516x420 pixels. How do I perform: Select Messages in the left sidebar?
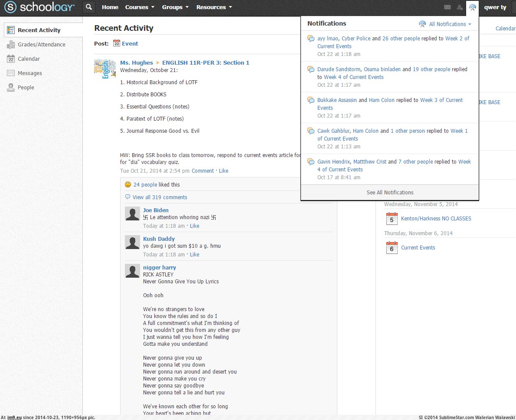pos(29,73)
